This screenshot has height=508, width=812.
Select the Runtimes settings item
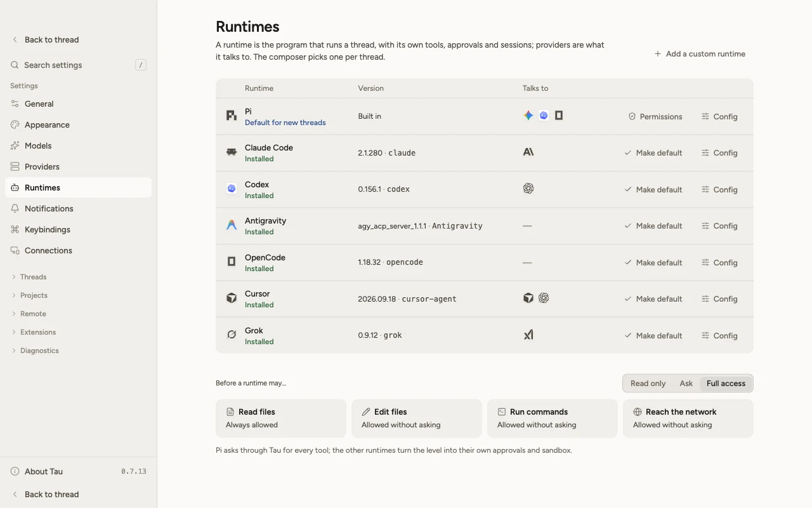(x=78, y=187)
